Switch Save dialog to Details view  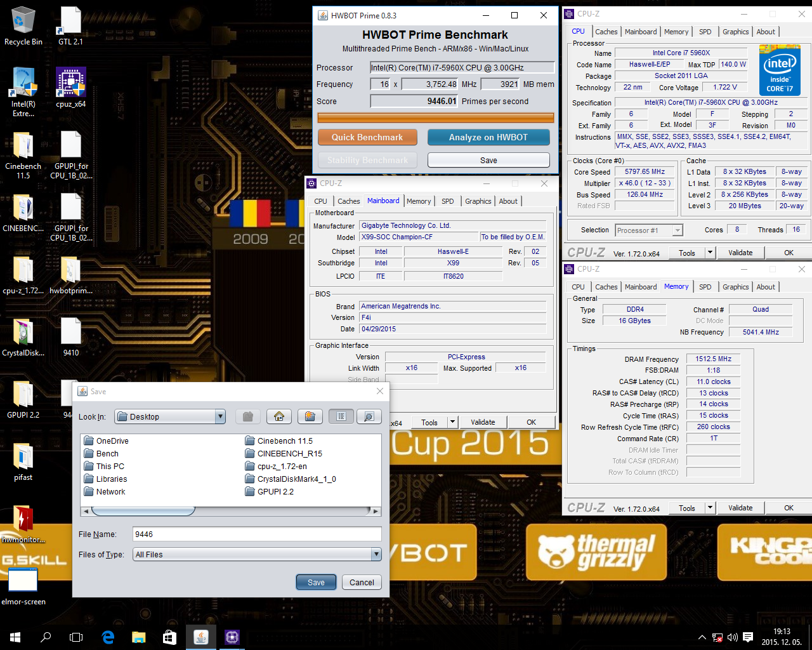[x=369, y=416]
